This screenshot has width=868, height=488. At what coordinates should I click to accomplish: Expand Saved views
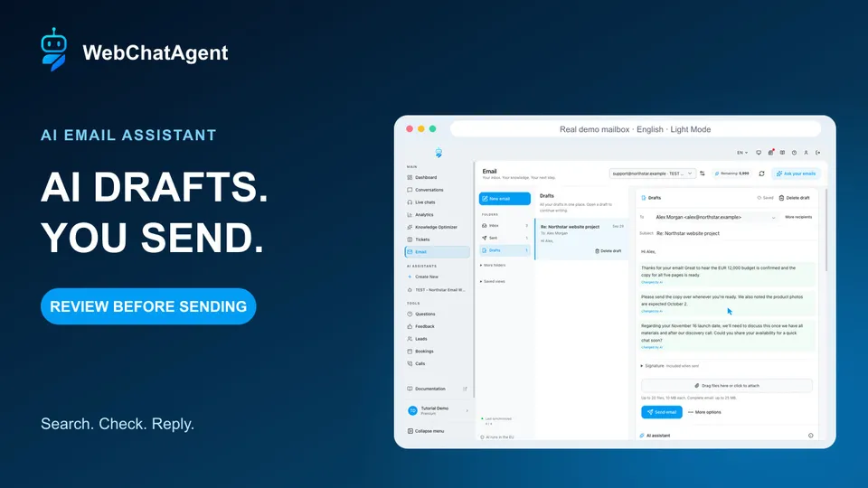click(x=493, y=282)
